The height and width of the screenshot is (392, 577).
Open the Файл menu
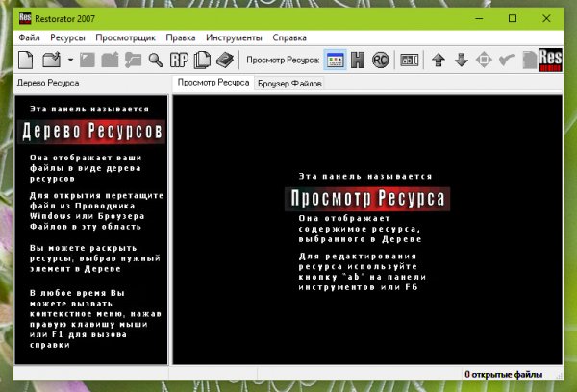29,37
